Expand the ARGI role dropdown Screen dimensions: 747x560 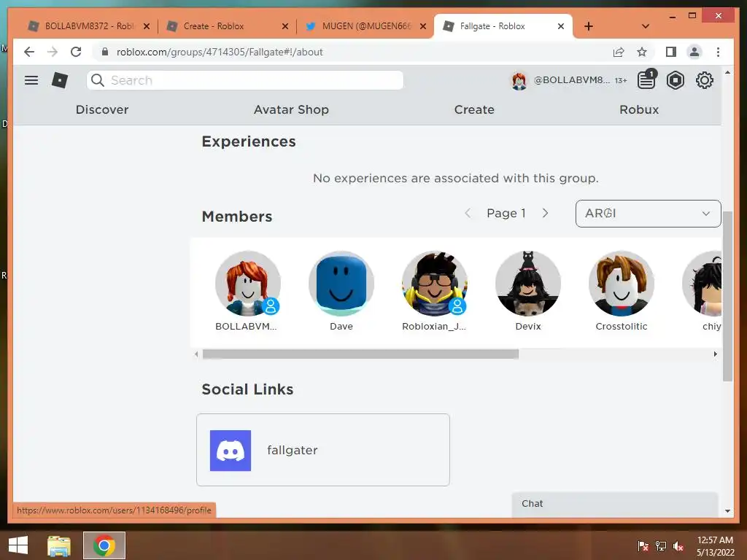click(x=648, y=214)
